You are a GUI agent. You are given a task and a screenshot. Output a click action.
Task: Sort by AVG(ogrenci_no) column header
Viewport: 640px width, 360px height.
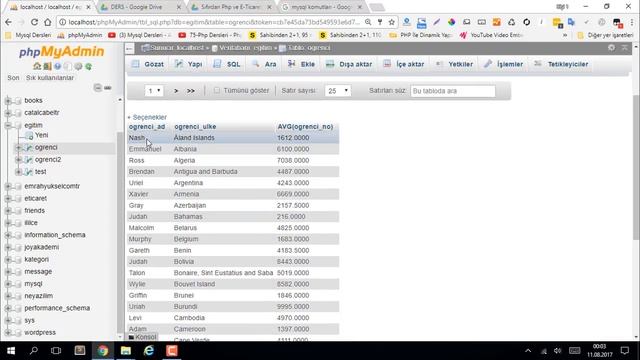pos(305,127)
